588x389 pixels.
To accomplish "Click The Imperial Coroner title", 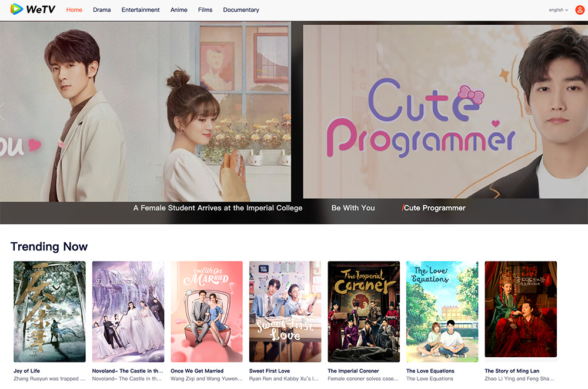I will [x=353, y=371].
